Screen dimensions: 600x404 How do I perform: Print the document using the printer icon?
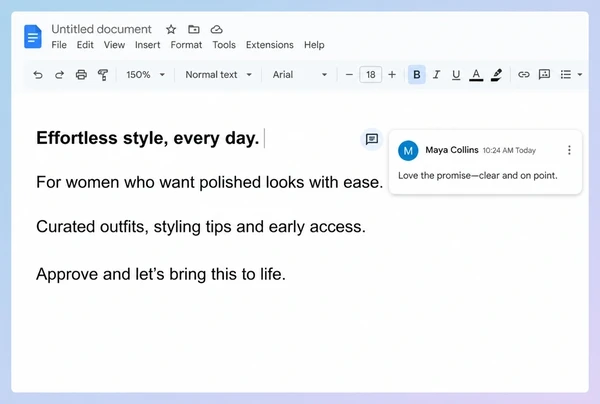(81, 75)
